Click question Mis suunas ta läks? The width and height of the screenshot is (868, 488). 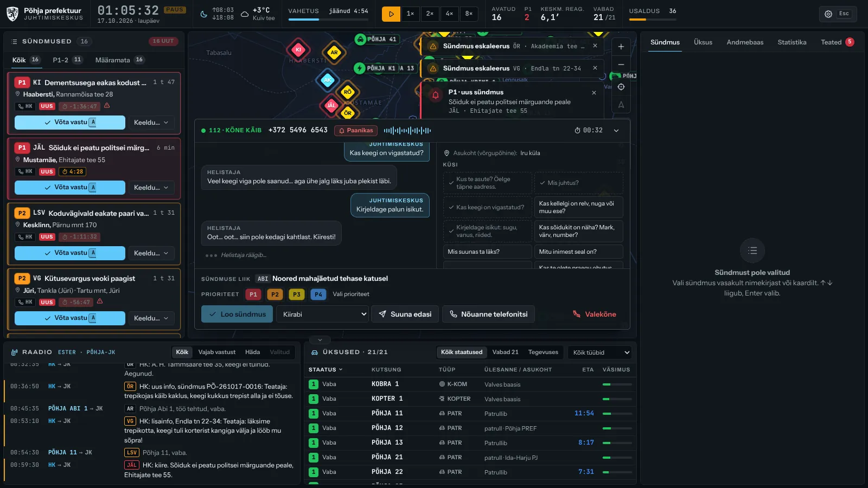coord(487,252)
